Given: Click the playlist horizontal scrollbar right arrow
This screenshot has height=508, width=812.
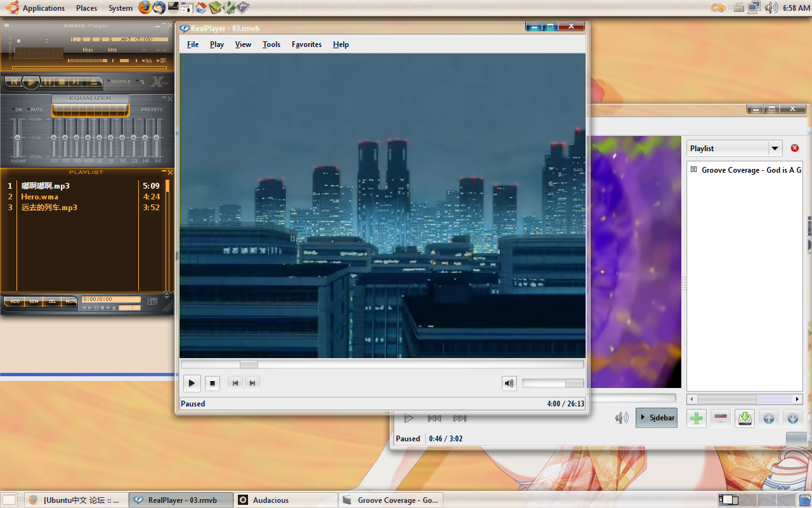Looking at the screenshot, I should tap(797, 399).
